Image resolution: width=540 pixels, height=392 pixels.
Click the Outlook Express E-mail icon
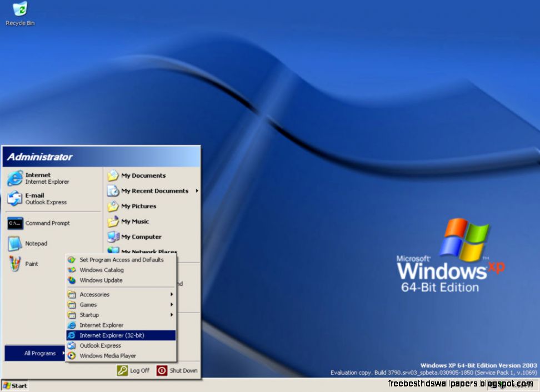(x=14, y=199)
